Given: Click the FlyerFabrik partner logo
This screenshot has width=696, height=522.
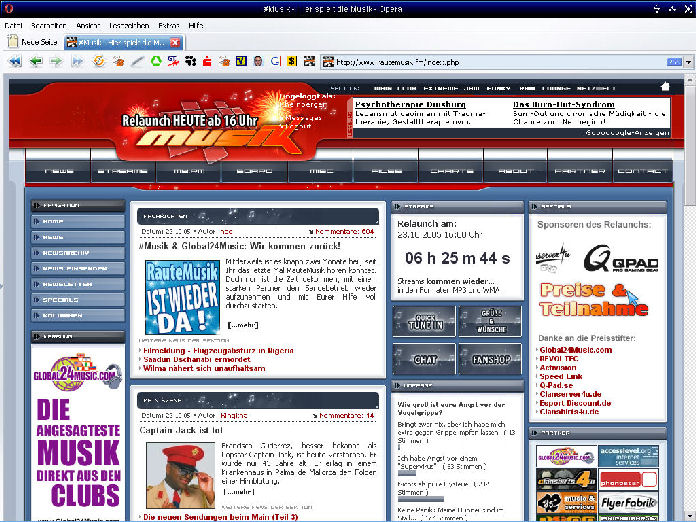Looking at the screenshot, I should (629, 502).
